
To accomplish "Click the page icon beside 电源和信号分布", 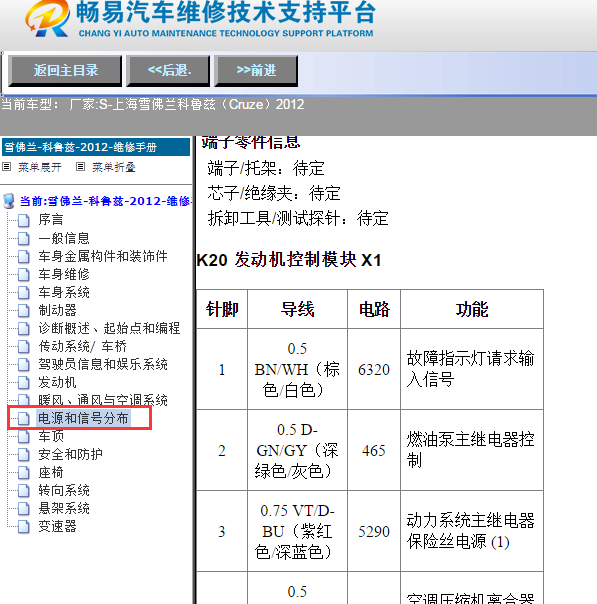I will point(23,419).
